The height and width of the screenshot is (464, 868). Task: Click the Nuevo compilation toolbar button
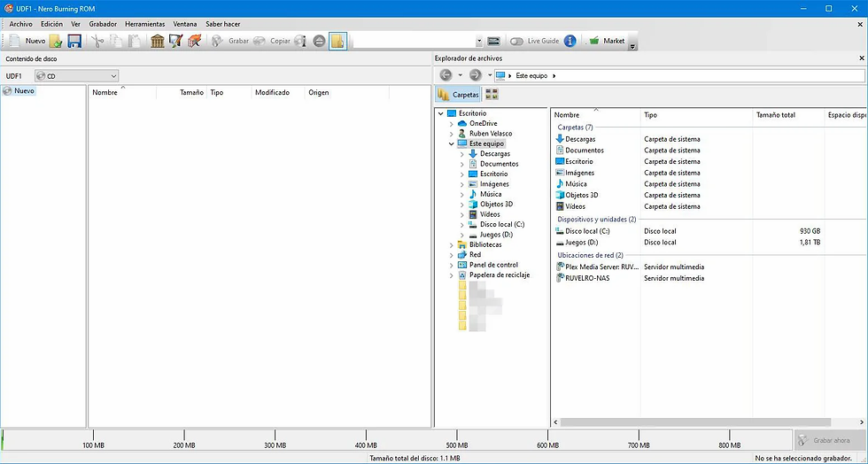(27, 41)
